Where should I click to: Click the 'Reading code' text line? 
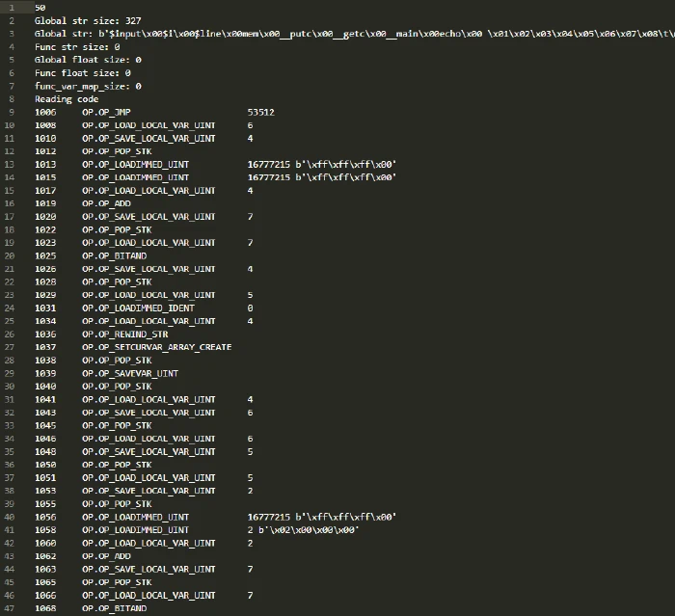67,99
